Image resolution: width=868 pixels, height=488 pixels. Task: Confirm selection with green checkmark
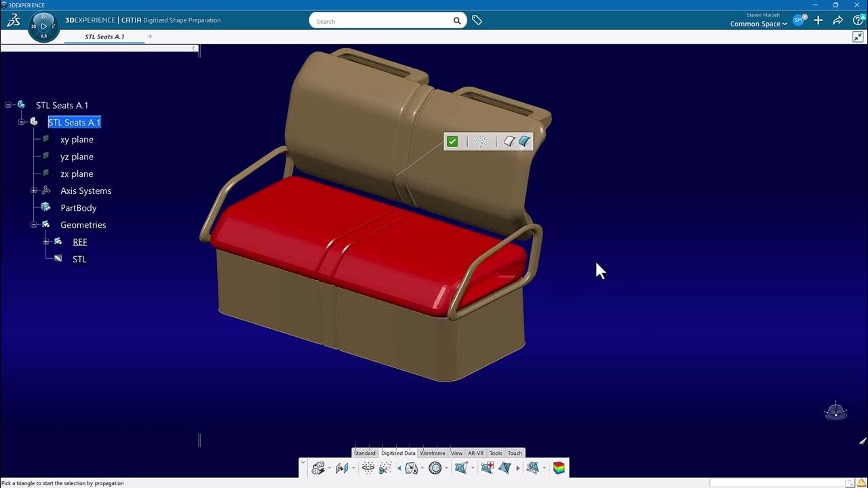452,142
